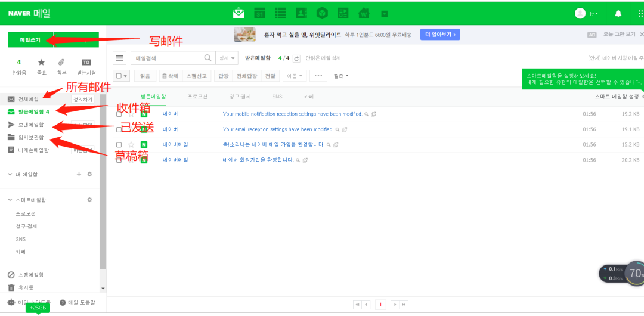
Task: Check the 똑!소리나는 네이버 메일 email
Action: click(x=119, y=145)
